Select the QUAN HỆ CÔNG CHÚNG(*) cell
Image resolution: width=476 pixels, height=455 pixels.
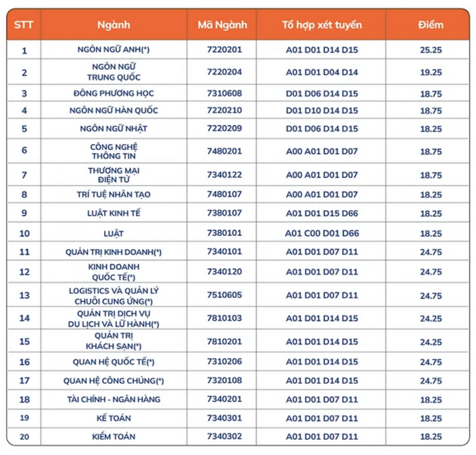point(114,381)
